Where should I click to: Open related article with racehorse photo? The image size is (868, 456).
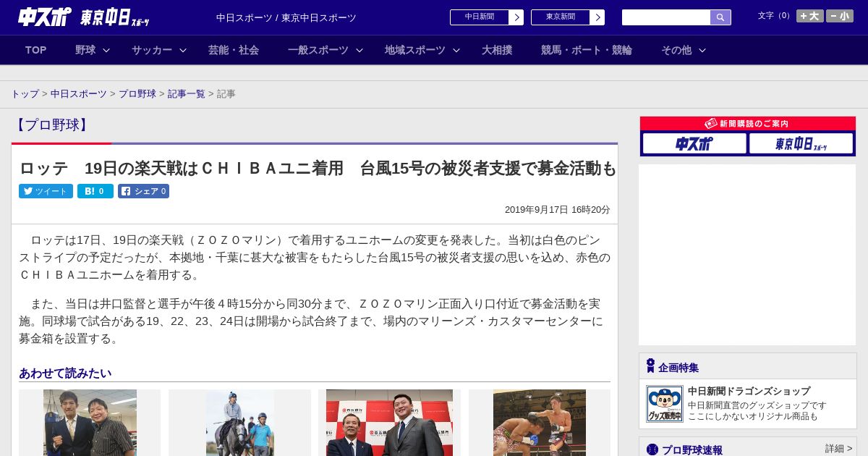[x=239, y=423]
